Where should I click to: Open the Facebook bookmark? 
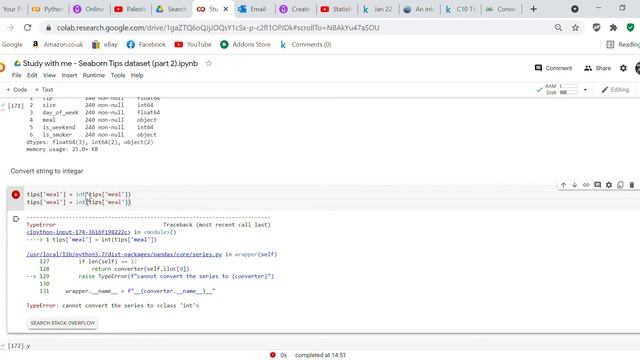[x=147, y=44]
